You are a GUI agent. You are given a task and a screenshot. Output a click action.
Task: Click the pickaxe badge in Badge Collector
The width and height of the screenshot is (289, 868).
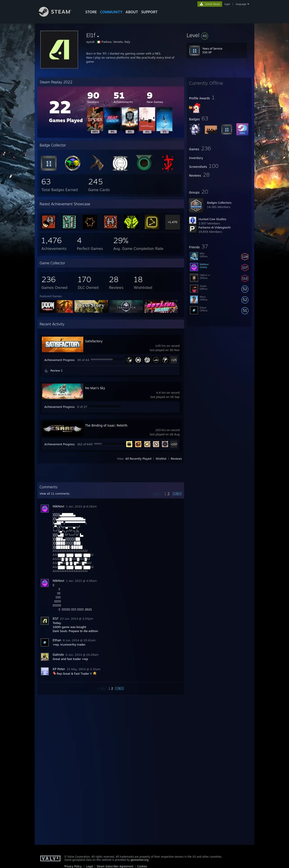(97, 163)
